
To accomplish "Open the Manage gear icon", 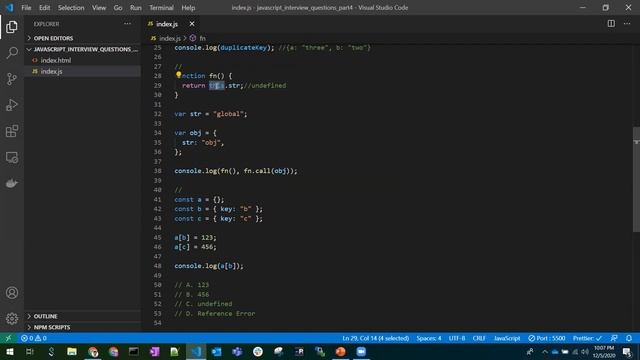I will pos(12,318).
